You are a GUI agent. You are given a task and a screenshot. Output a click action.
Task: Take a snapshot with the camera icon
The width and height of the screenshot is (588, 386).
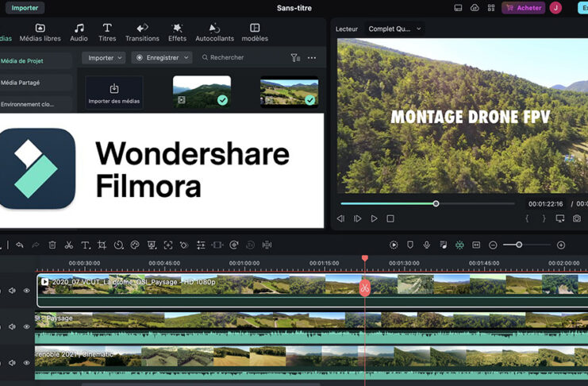pos(577,218)
